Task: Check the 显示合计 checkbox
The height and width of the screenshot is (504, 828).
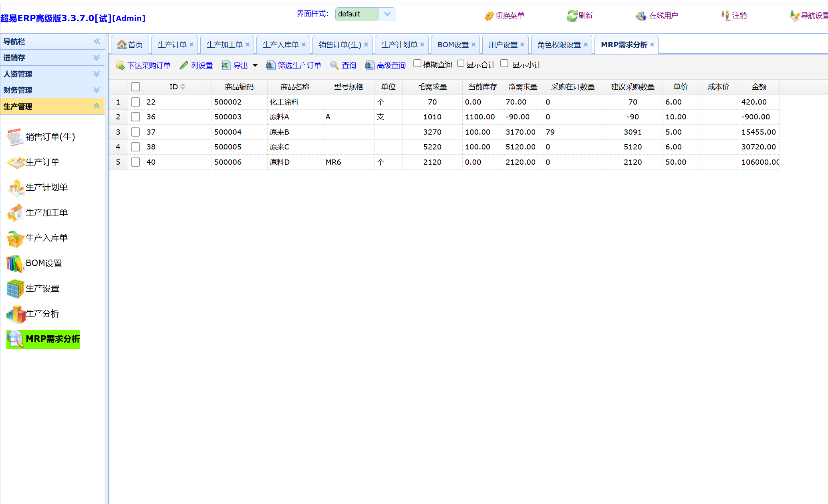Action: [461, 64]
